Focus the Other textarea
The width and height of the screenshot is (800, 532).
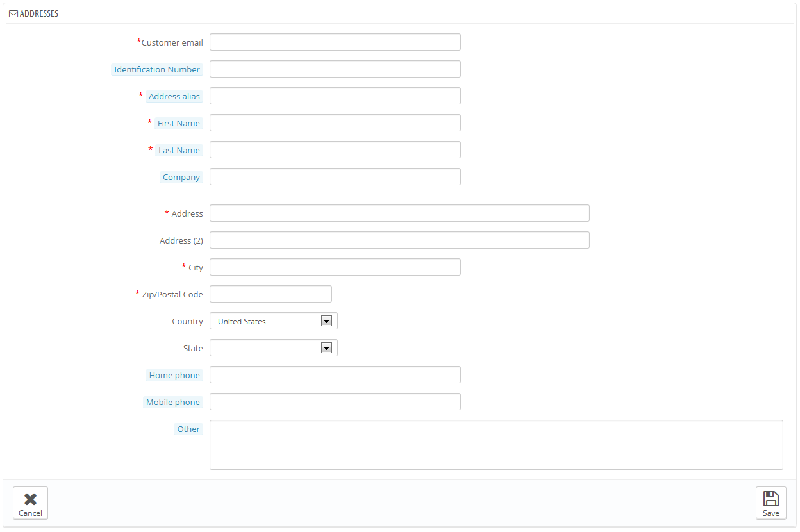496,445
